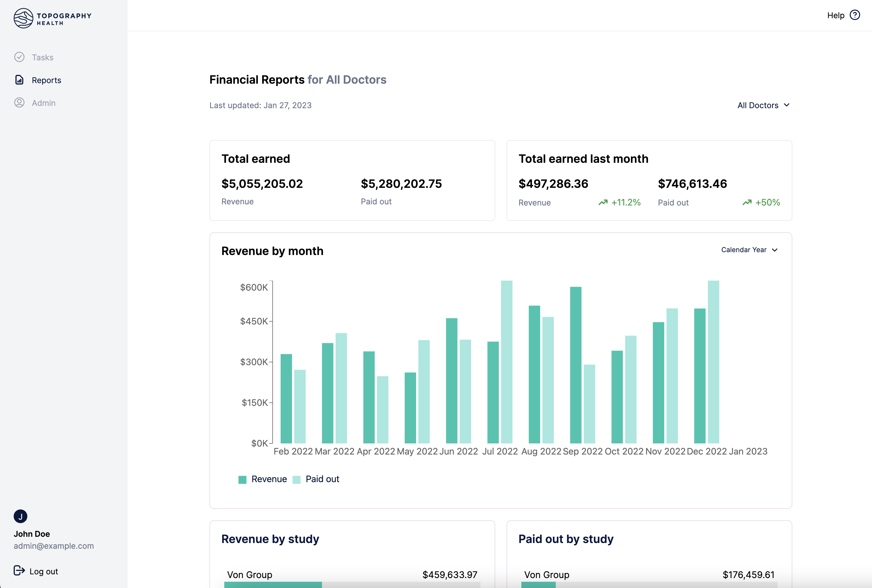Click the Revenue upward trend arrow icon
This screenshot has width=872, height=588.
[603, 203]
